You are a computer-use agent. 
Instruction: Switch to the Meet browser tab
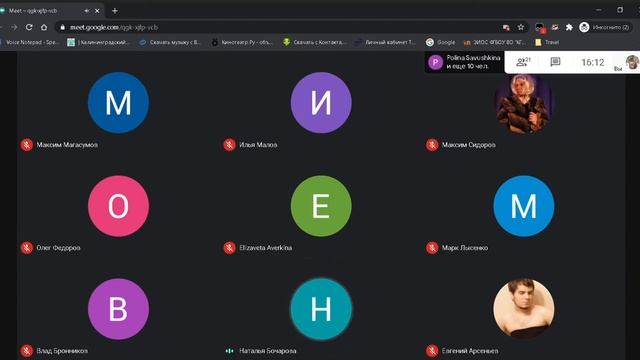51,11
